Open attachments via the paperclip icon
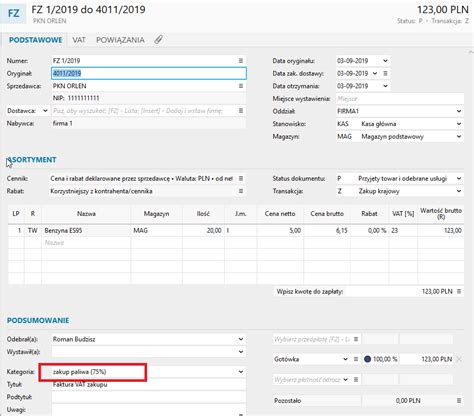Image resolution: width=474 pixels, height=416 pixels. (x=158, y=40)
